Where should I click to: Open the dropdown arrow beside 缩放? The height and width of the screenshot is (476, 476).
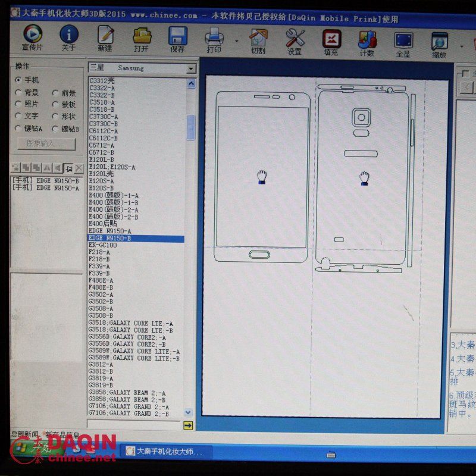[462, 46]
